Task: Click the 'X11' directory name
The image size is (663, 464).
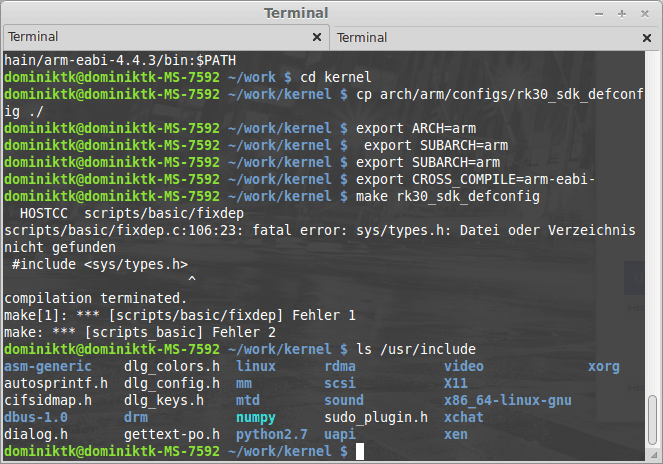Action: (455, 384)
